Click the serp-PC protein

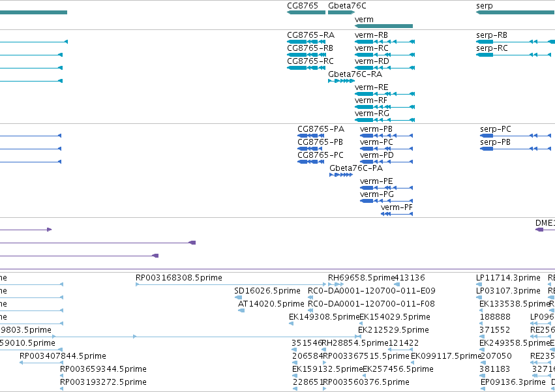pos(516,136)
